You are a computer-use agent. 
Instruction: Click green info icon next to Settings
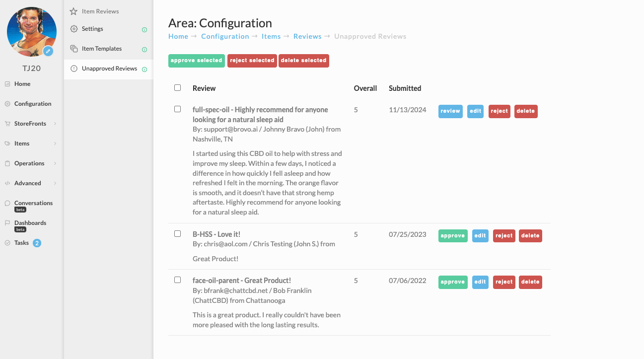144,30
